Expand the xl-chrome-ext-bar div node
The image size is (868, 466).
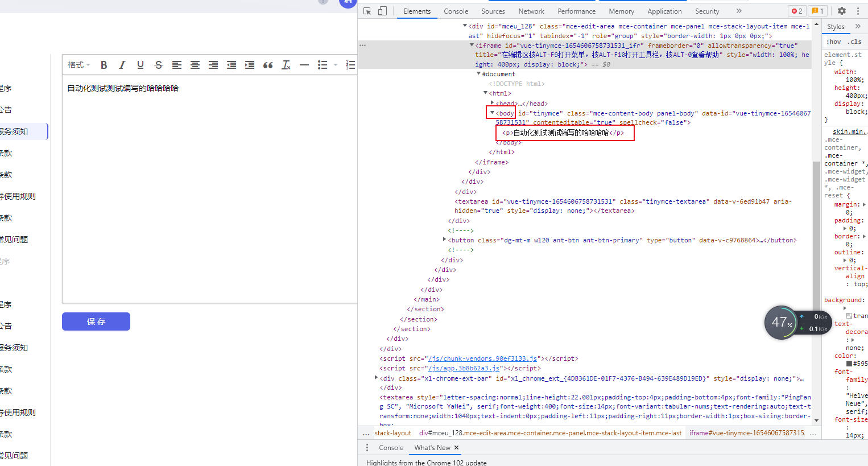coord(376,377)
